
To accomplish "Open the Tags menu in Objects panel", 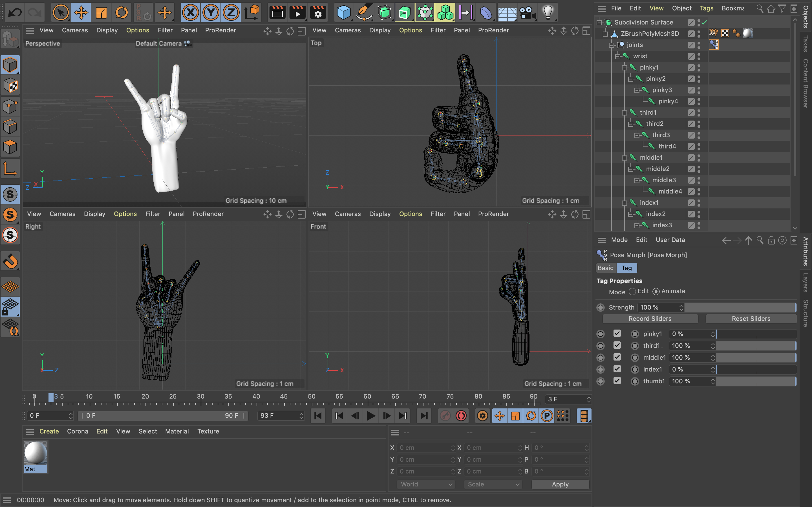I will pos(706,8).
